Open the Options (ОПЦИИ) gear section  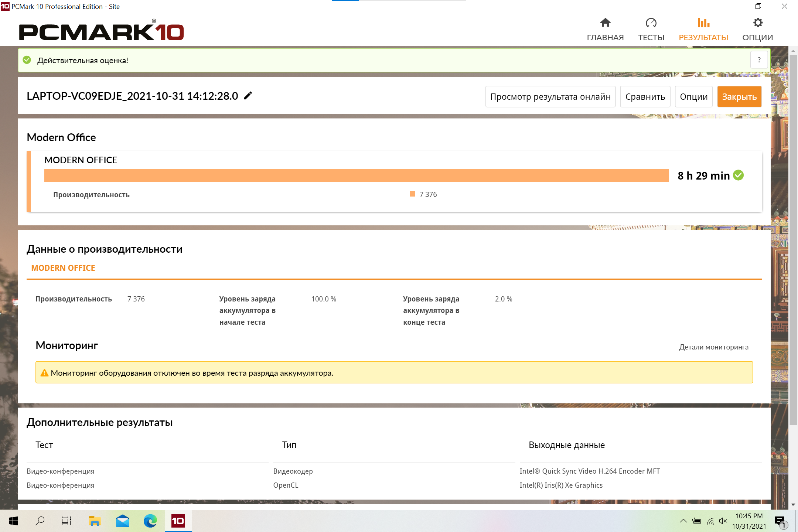click(x=757, y=30)
